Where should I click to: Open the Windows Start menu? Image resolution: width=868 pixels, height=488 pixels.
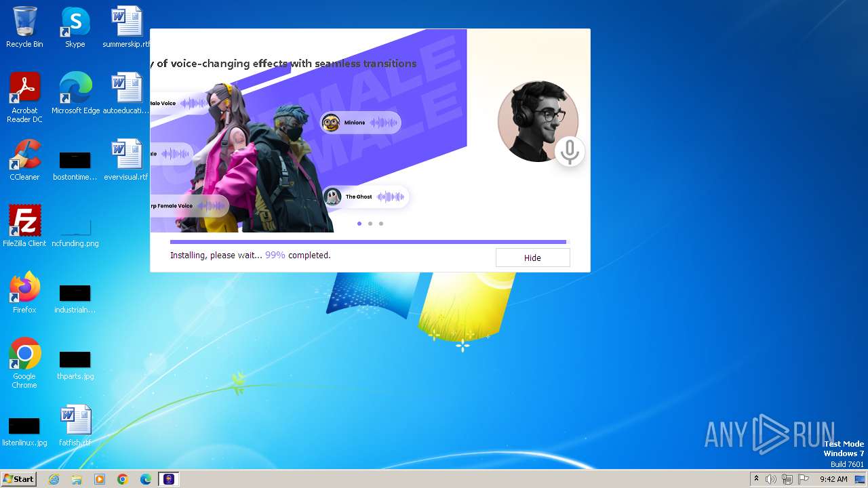tap(19, 479)
